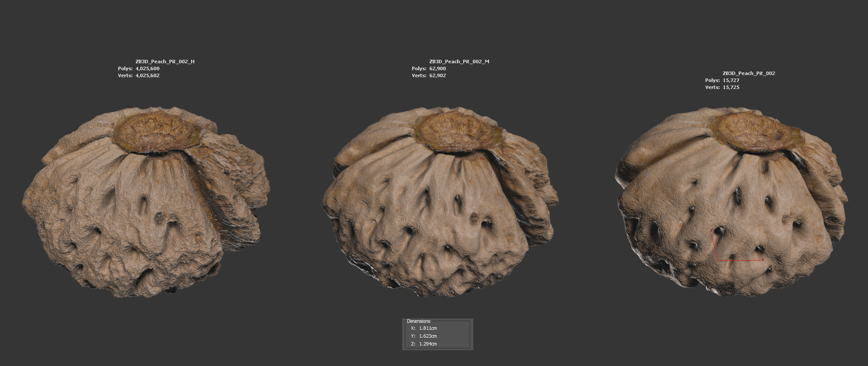The width and height of the screenshot is (868, 366).
Task: Click the 4,025,600 polys count
Action: (x=148, y=68)
